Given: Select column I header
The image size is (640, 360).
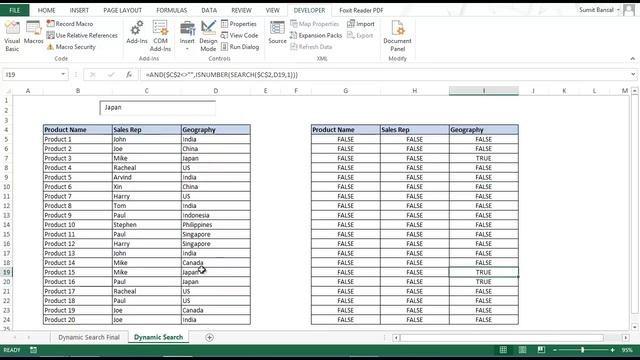Looking at the screenshot, I should (484, 91).
